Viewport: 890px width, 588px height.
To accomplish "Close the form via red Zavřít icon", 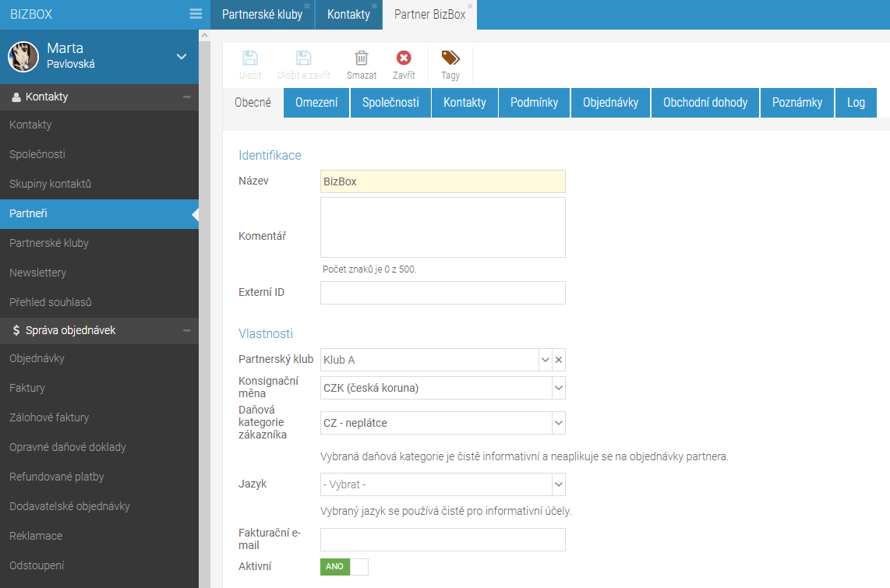I will (x=404, y=58).
